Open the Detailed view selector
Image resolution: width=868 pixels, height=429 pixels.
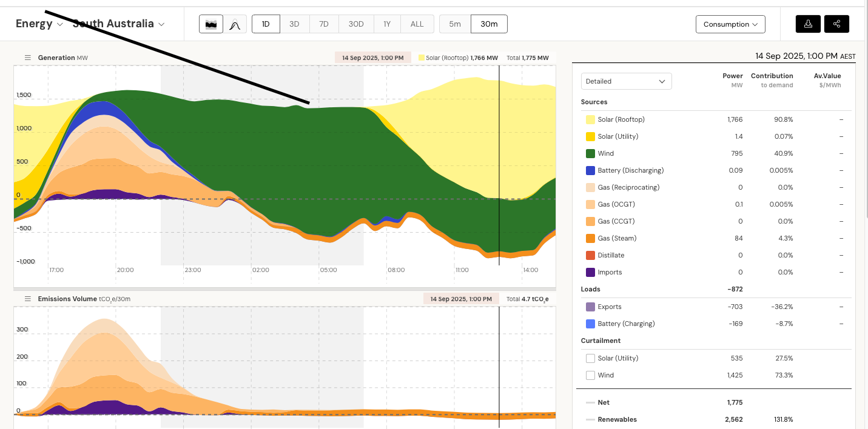click(x=626, y=81)
